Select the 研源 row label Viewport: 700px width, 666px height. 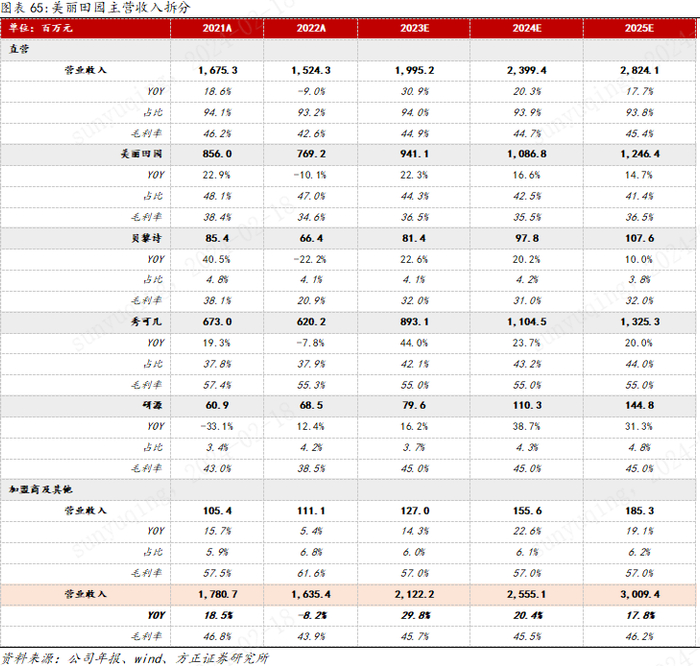click(152, 405)
